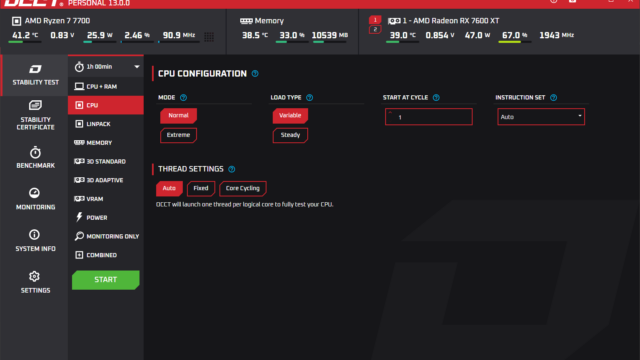This screenshot has width=640, height=360.
Task: Show help for Start At Cycle
Action: tap(436, 98)
